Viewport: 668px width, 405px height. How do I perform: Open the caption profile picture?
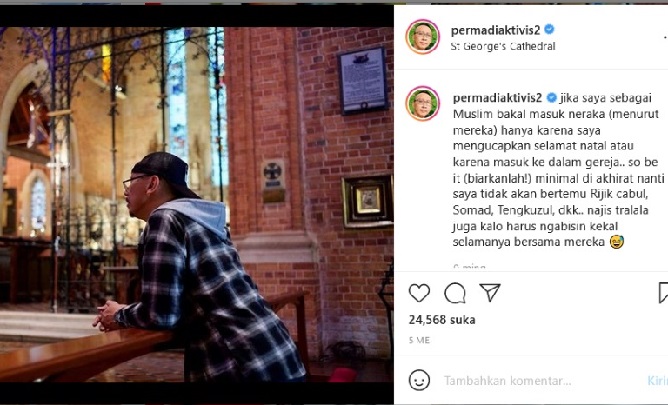tap(422, 103)
